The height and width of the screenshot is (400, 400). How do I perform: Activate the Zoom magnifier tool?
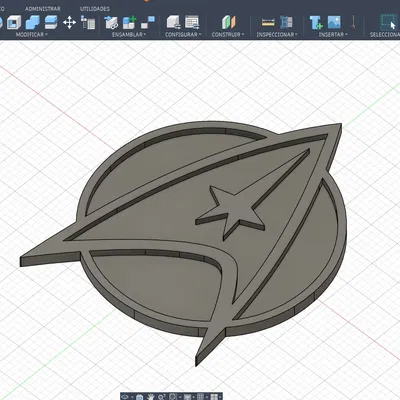point(161,397)
